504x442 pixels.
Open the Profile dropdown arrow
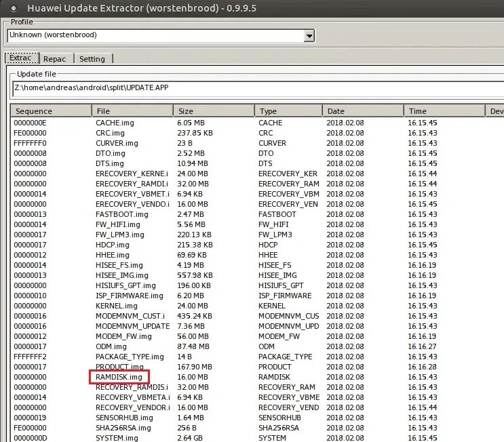(x=309, y=36)
